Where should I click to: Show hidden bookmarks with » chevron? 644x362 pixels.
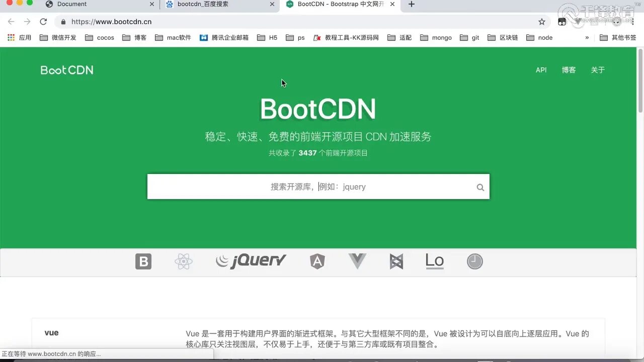click(587, 38)
